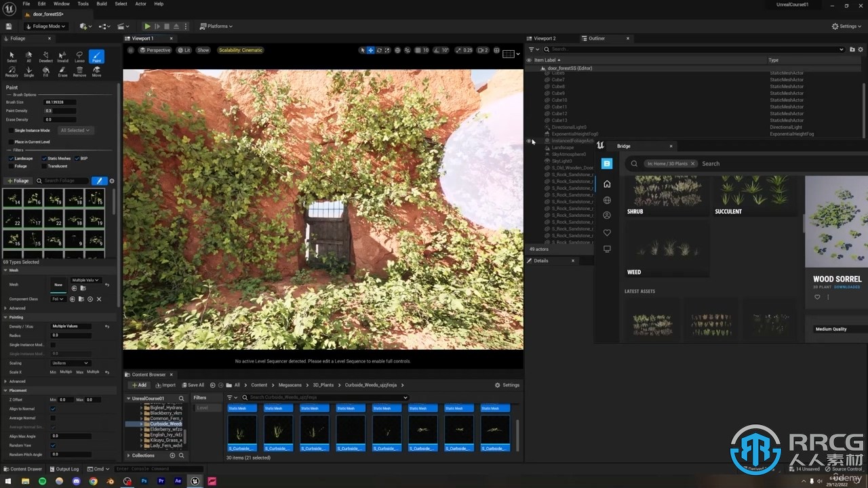Open the Actor menu

tap(140, 4)
